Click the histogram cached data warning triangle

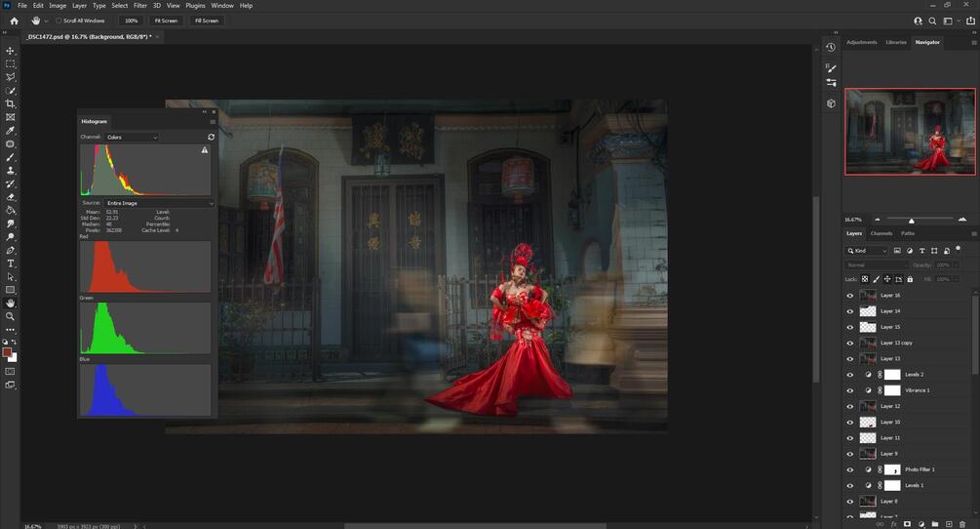coord(205,150)
